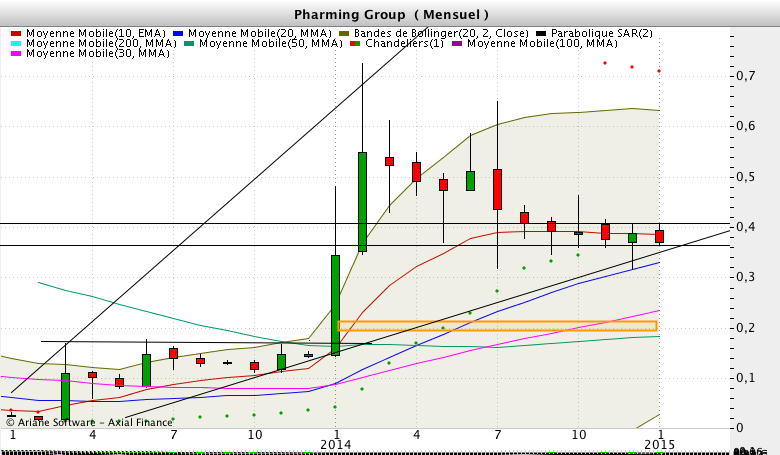780x455 pixels.
Task: Click the black Parabolique SAR(2) legend swatch
Action: (541, 33)
